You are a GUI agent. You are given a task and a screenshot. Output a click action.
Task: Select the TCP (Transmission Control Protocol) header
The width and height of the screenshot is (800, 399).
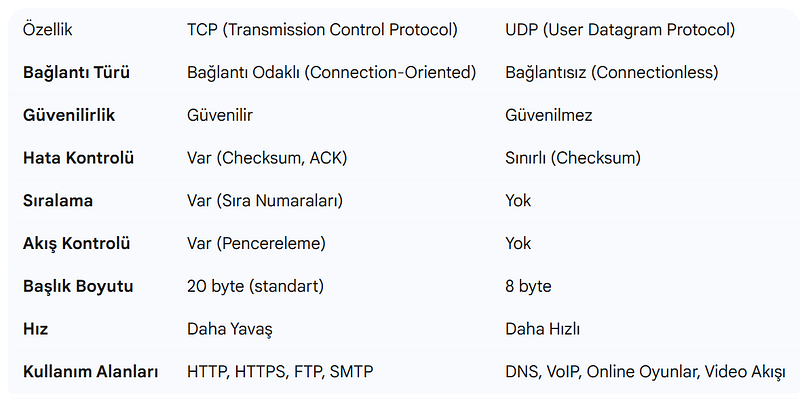pos(322,30)
